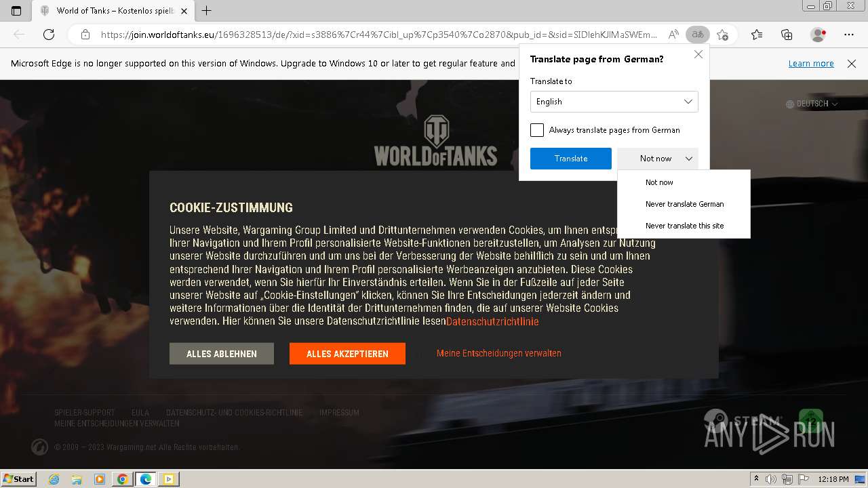Open the Learn more link

pos(811,63)
